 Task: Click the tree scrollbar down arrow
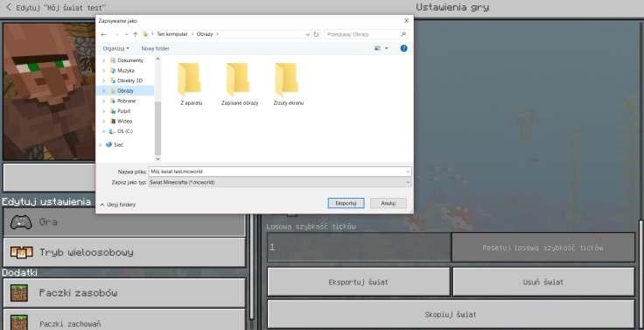click(x=157, y=158)
